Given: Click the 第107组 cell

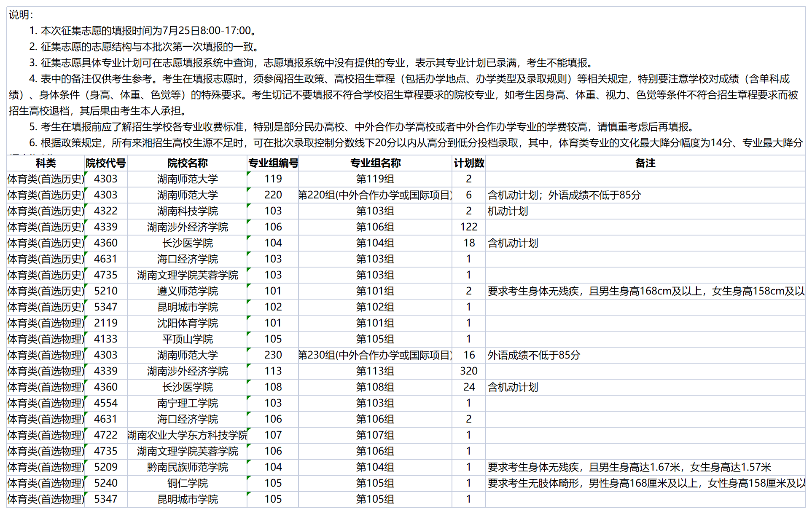Looking at the screenshot, I should (x=375, y=435).
